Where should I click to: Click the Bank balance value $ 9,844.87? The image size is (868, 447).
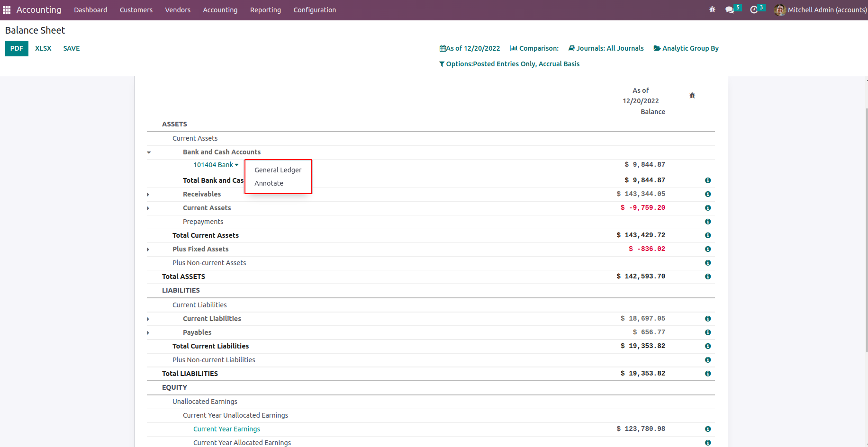point(645,165)
